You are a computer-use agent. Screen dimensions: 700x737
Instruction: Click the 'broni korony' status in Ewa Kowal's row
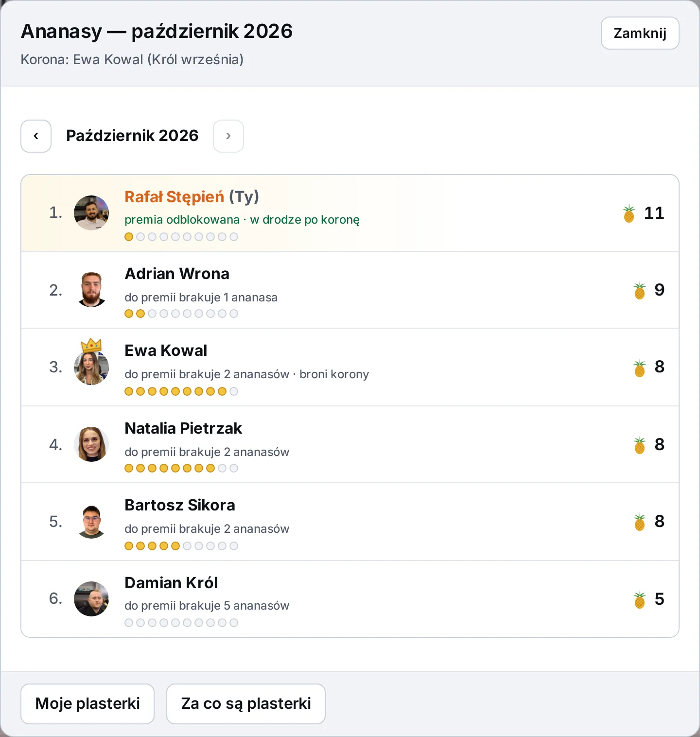click(x=334, y=374)
